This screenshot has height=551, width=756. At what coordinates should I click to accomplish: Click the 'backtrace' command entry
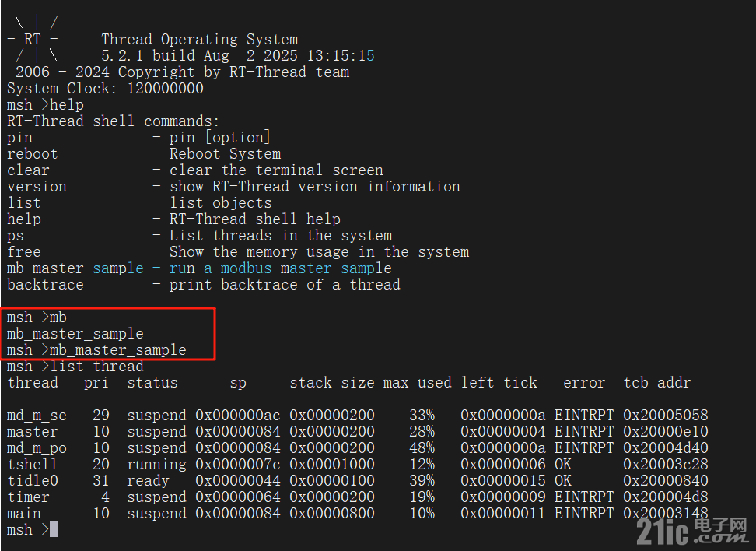click(x=45, y=285)
